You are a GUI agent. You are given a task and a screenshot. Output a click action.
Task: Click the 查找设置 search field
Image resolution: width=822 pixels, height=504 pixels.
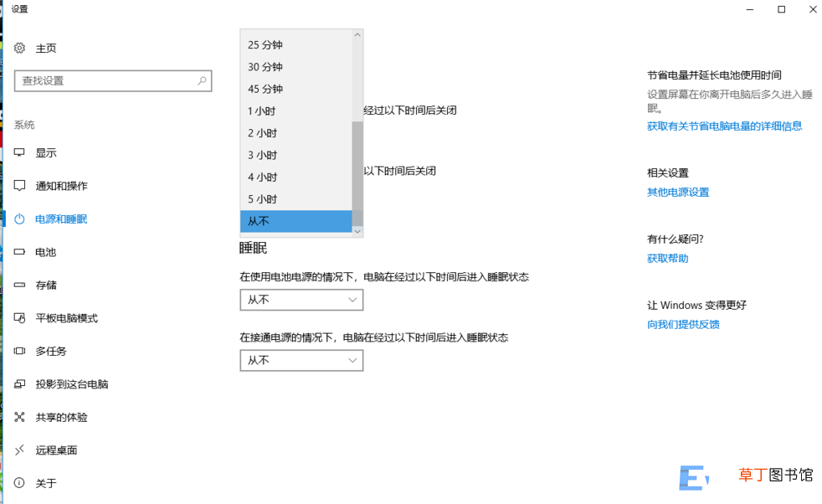click(x=113, y=80)
